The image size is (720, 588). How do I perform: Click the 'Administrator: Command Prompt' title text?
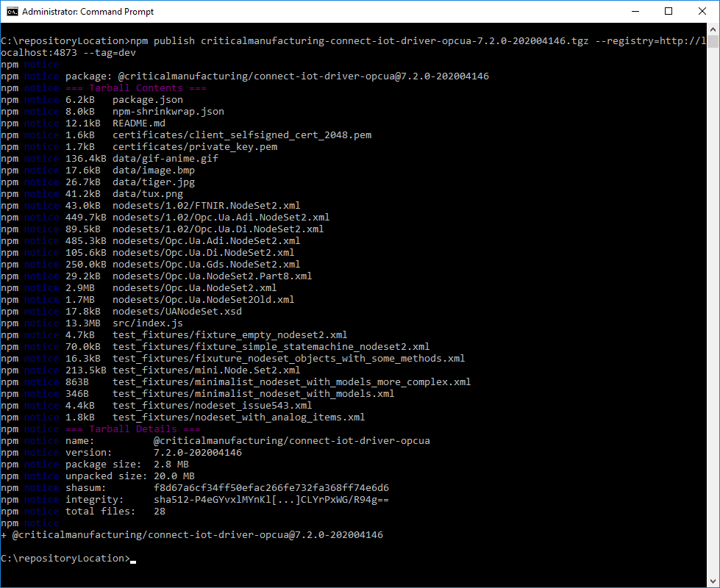pyautogui.click(x=88, y=12)
